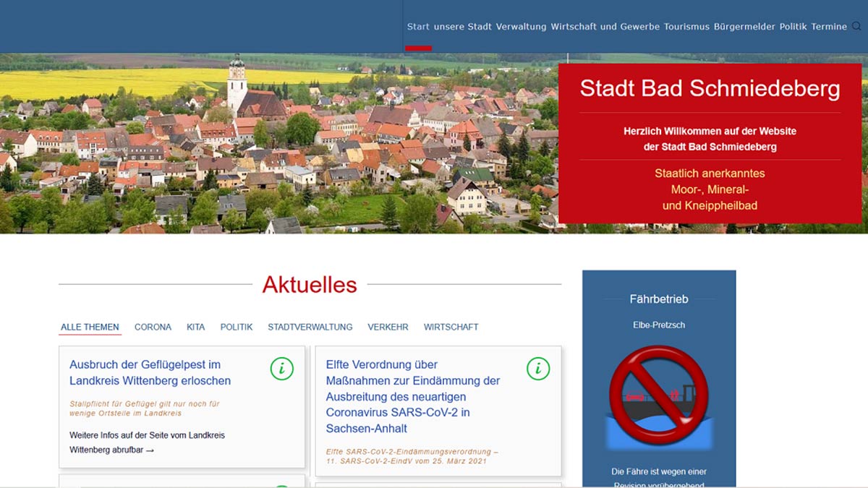This screenshot has height=488, width=868.
Task: Click the info icon on the Geflügelpest article
Action: pyautogui.click(x=281, y=368)
